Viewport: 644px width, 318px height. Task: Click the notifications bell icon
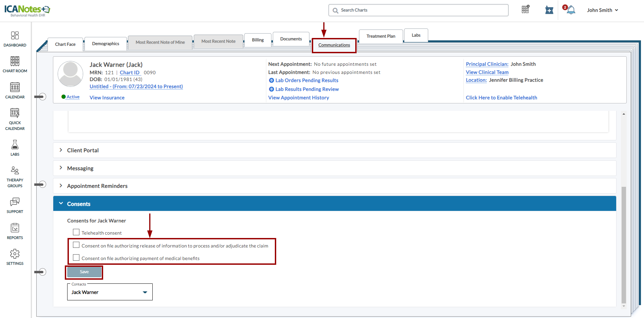pos(571,10)
